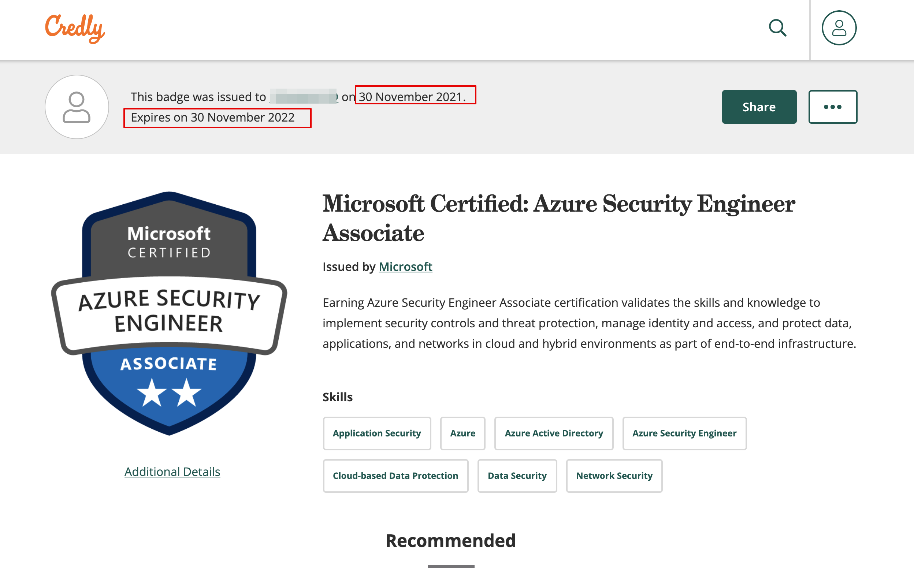914x588 pixels.
Task: Select the Cloud-based Data Protection skill tag
Action: tap(395, 475)
